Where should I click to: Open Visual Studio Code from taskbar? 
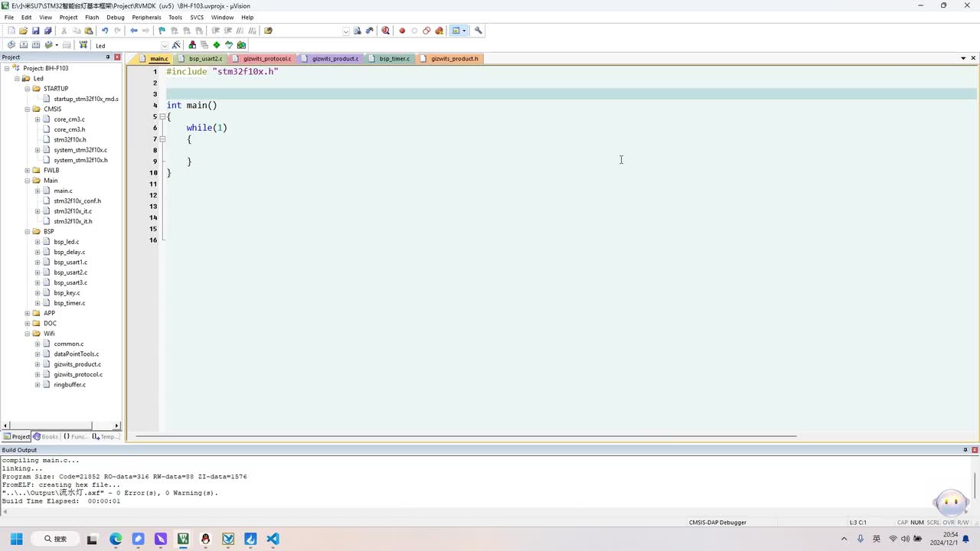click(273, 539)
